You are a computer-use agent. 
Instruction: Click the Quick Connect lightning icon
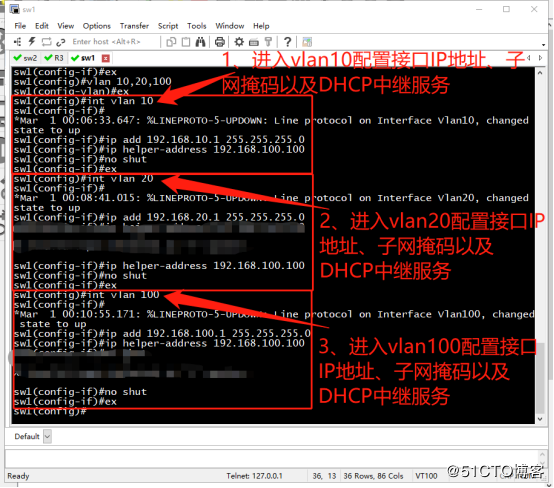pos(32,42)
